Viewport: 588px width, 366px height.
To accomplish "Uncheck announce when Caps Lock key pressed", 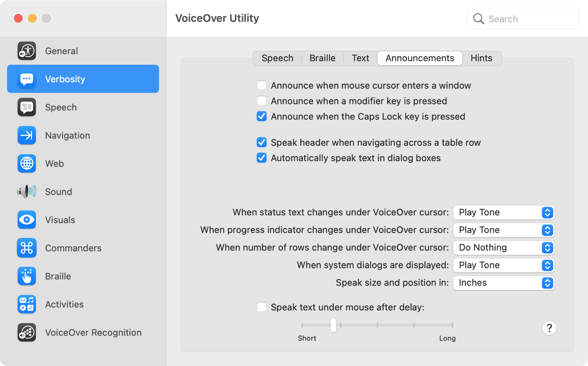I will pyautogui.click(x=262, y=116).
